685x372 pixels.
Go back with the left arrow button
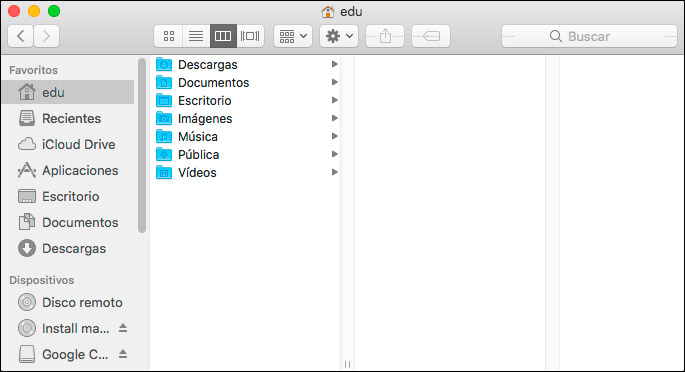[x=20, y=36]
